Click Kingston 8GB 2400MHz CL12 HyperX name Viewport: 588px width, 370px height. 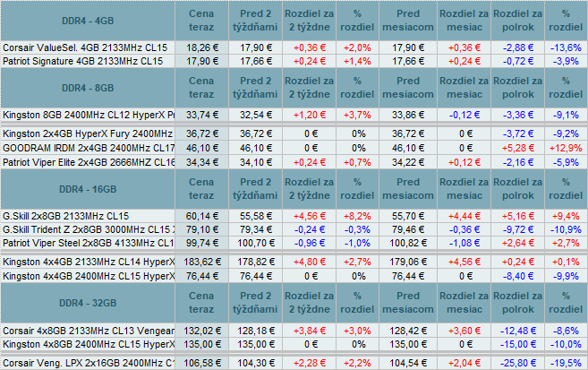tap(89, 115)
